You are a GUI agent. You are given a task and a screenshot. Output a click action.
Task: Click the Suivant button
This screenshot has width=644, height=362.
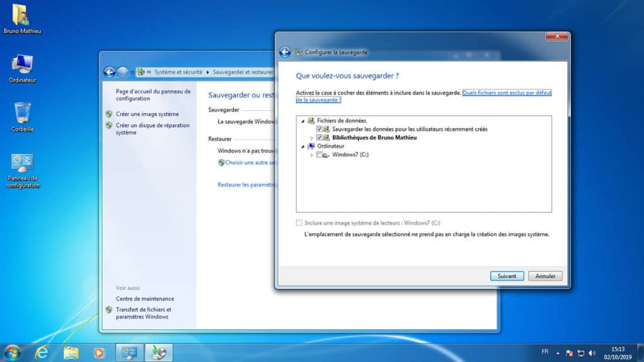coord(507,276)
